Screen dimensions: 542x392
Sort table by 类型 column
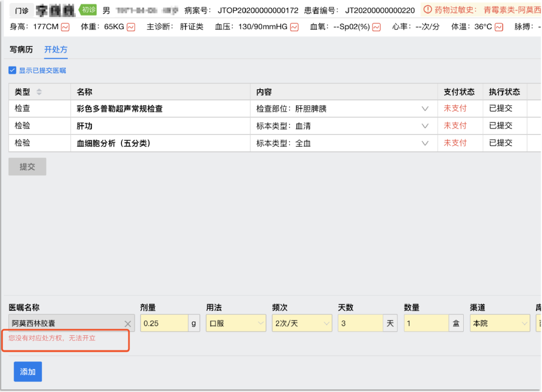[39, 92]
